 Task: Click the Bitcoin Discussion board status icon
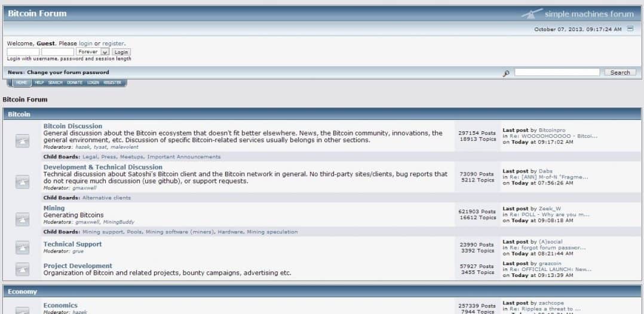coord(22,141)
